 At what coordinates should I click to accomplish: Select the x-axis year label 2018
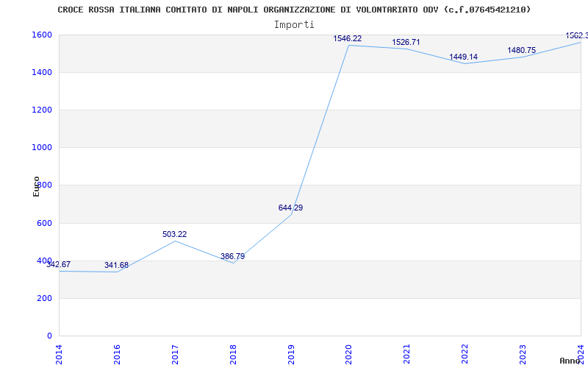[x=233, y=354]
